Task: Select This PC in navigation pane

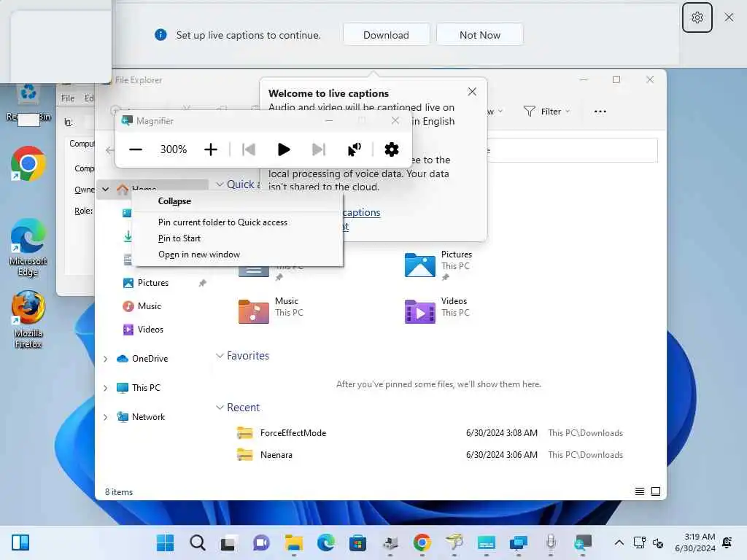Action: pyautogui.click(x=146, y=388)
